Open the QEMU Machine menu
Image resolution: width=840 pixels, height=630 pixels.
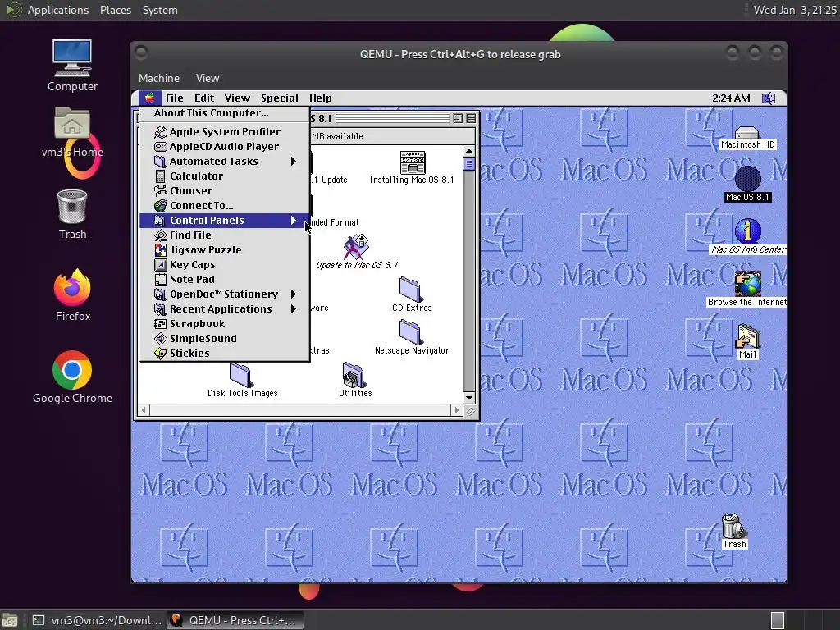159,78
